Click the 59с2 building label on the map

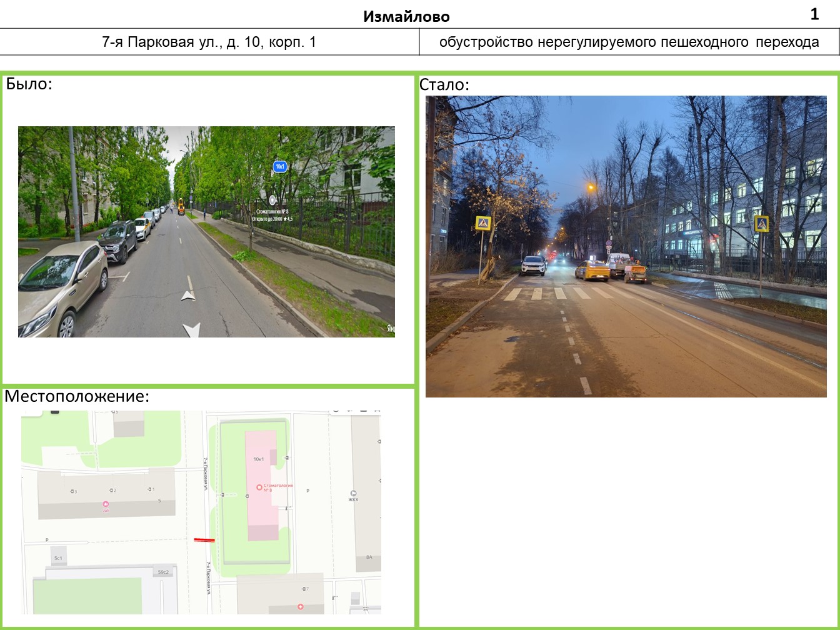(163, 572)
